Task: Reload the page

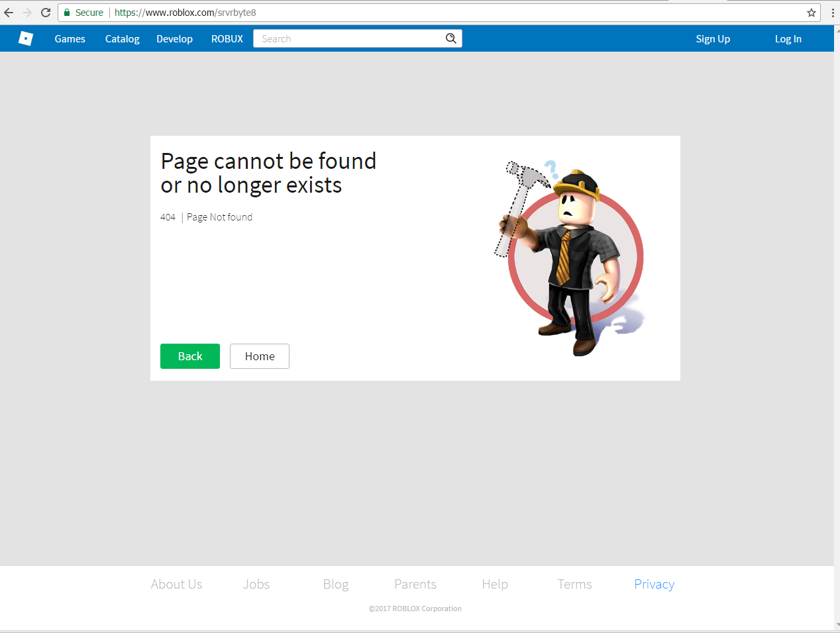Action: coord(45,12)
